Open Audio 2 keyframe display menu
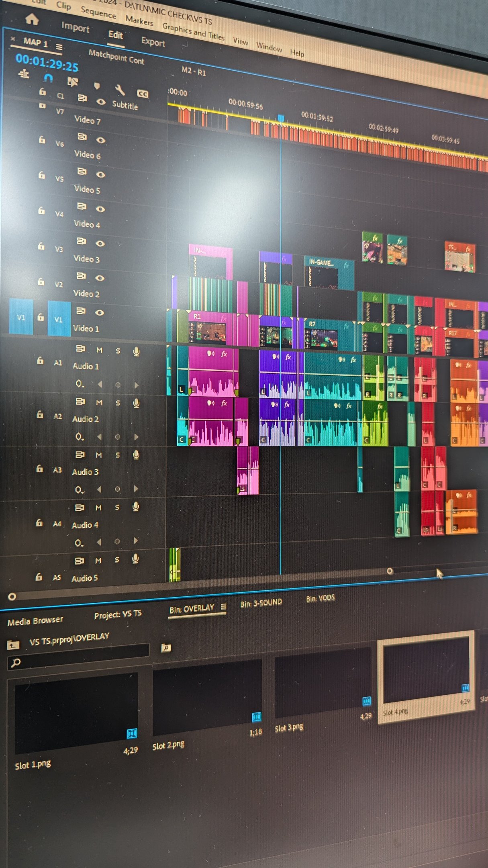This screenshot has height=868, width=488. coord(79,436)
